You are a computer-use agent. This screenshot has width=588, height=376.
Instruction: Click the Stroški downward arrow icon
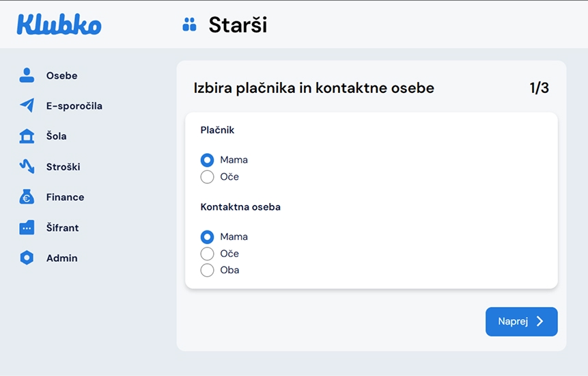(x=27, y=166)
